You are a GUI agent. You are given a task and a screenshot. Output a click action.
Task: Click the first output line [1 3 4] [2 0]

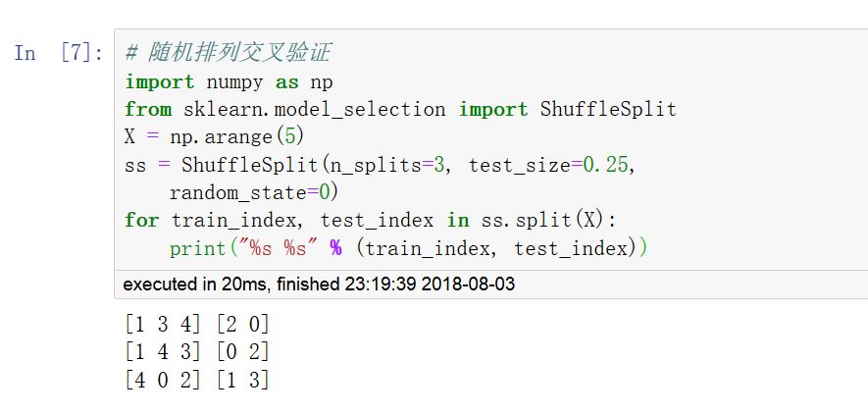coord(196,324)
